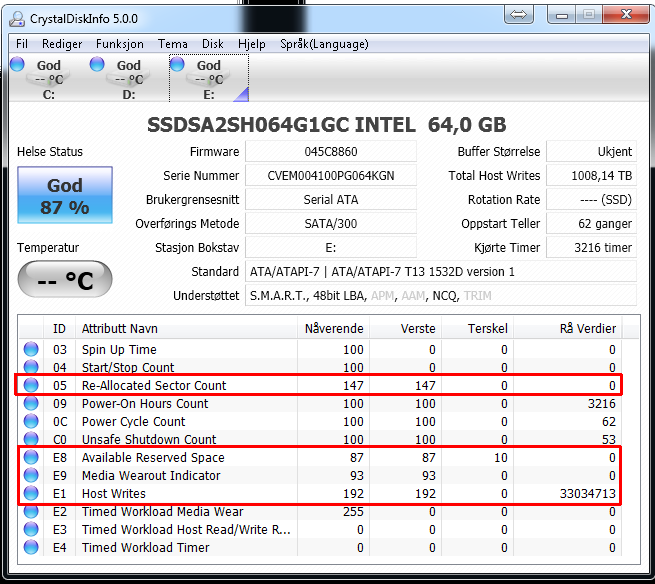655x584 pixels.
Task: Click status orb for Start/Stop Count
Action: (x=31, y=367)
